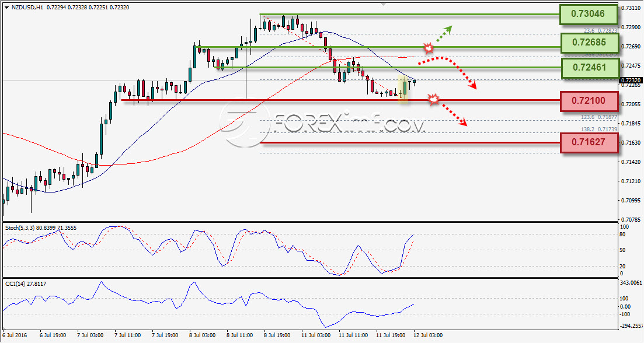The height and width of the screenshot is (343, 644).
Task: Click the CCI scale value -100
Action: (x=625, y=314)
